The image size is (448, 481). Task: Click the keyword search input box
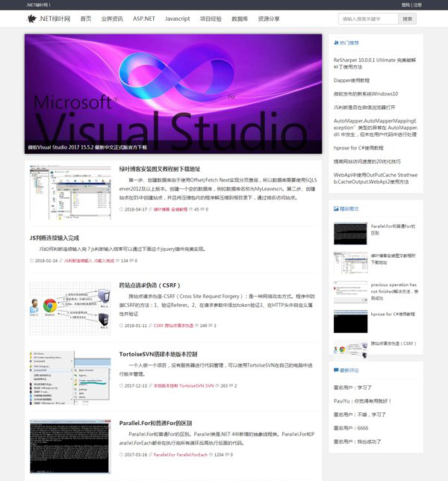click(x=367, y=19)
